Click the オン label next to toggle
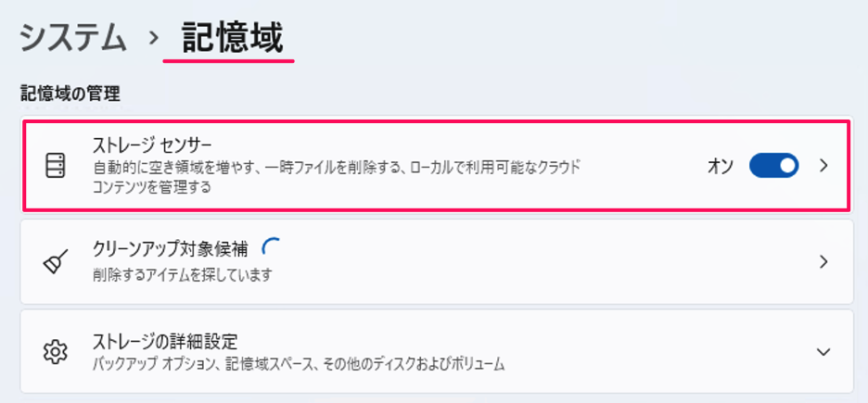The width and height of the screenshot is (868, 403). [721, 167]
